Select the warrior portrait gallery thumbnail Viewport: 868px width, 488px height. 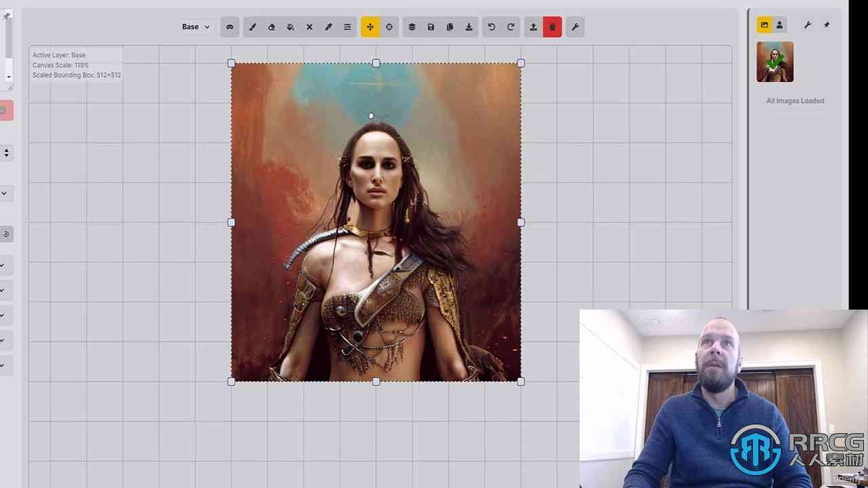775,62
